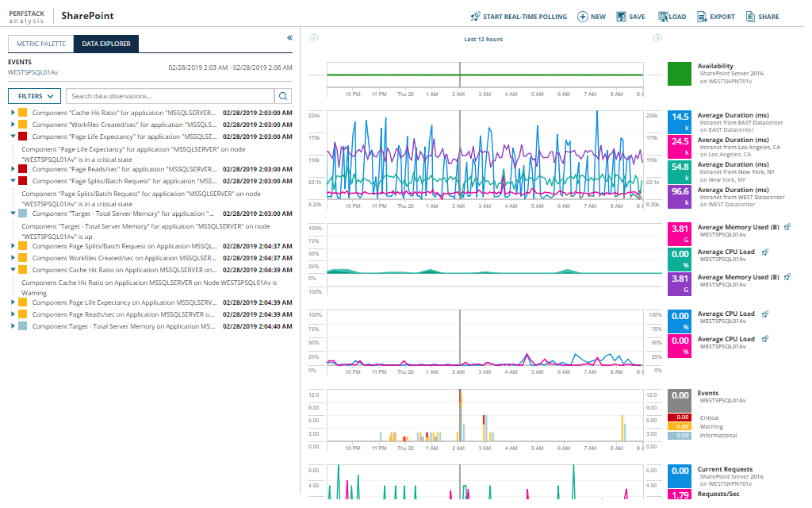
Task: Click the green Availability color swatch
Action: pos(678,73)
